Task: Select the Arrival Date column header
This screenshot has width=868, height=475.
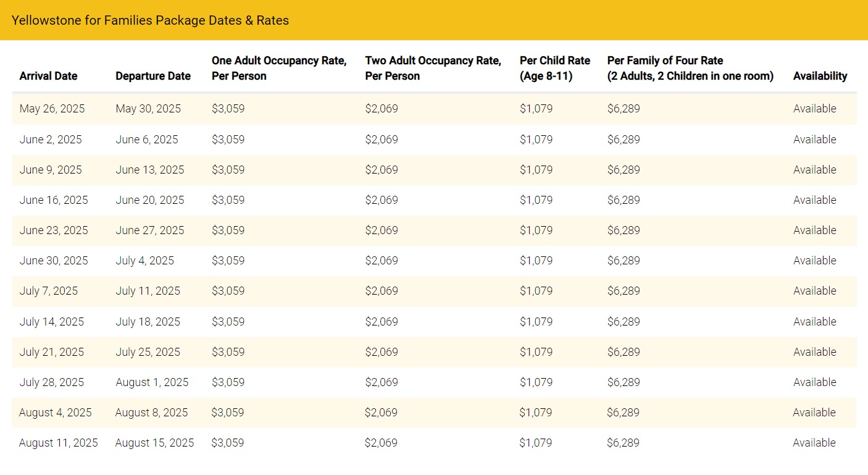Action: tap(49, 76)
